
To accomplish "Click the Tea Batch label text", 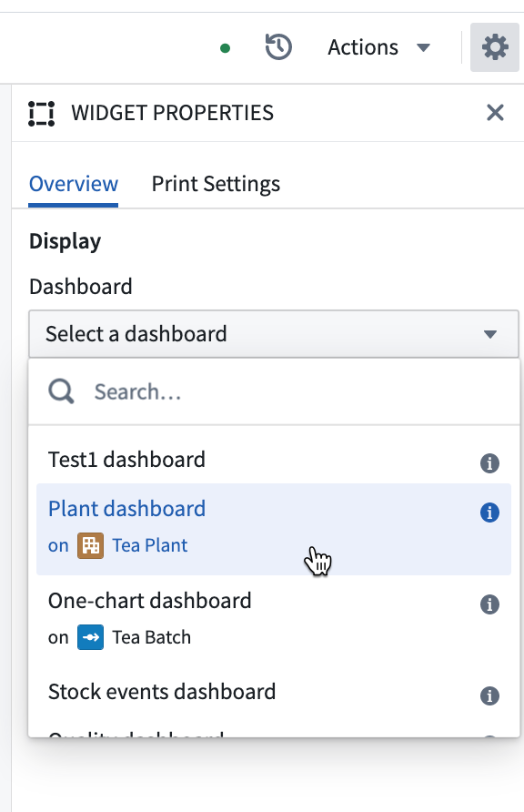I will (152, 637).
